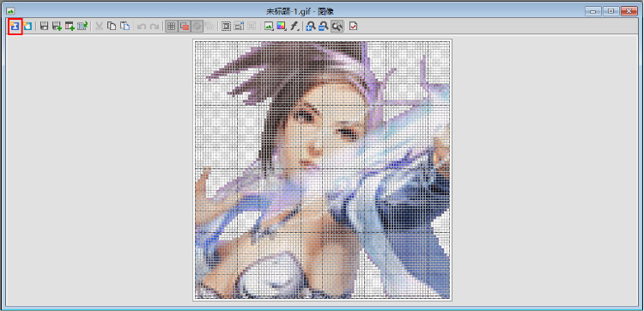Click the red checkmark confirm icon
The width and height of the screenshot is (644, 311).
[353, 27]
